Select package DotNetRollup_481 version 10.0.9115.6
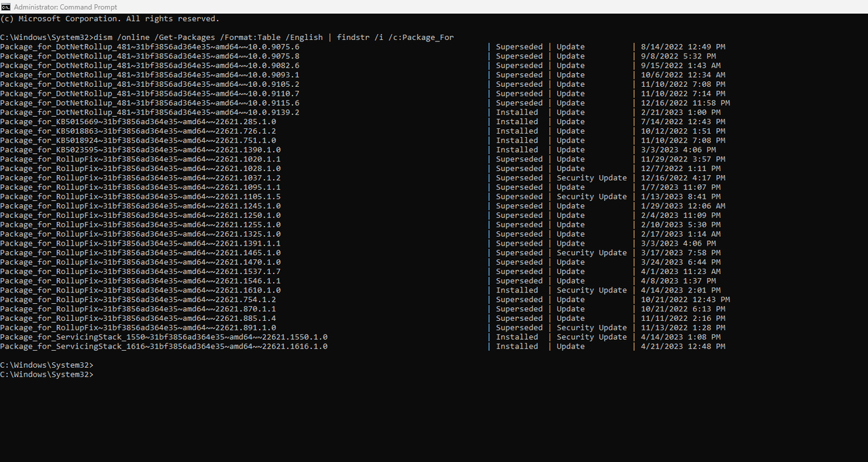Image resolution: width=868 pixels, height=462 pixels. (x=150, y=103)
